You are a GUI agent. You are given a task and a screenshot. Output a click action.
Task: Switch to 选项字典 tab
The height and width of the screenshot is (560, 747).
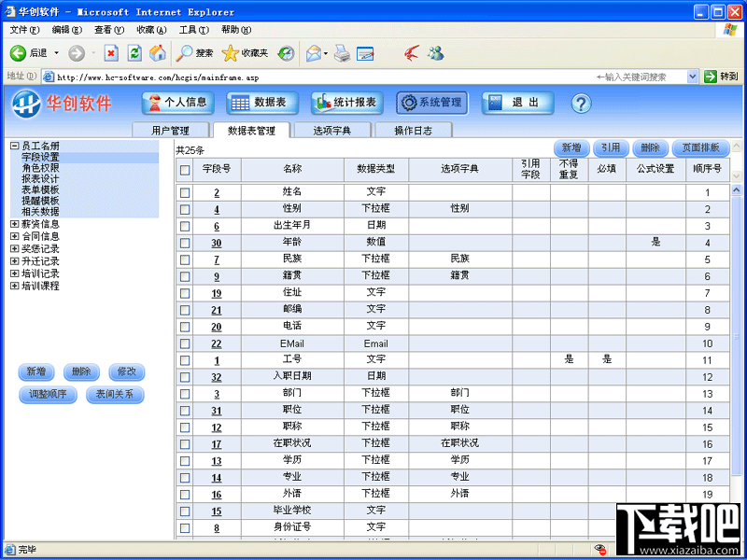point(332,131)
